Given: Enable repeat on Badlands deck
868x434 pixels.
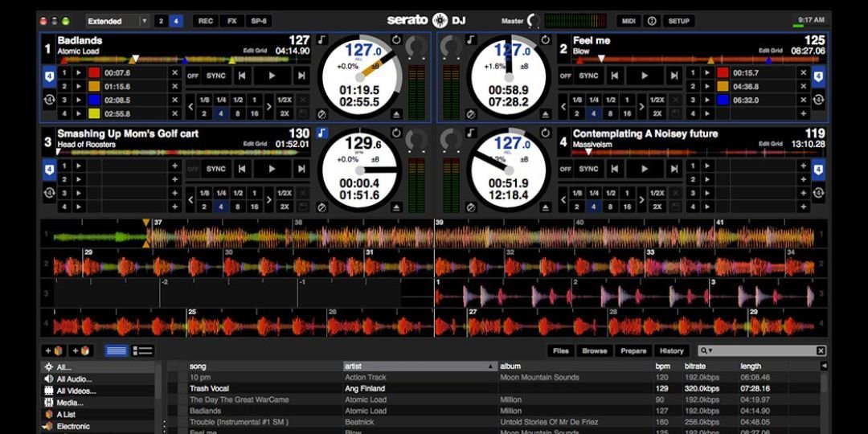Looking at the screenshot, I should (x=396, y=40).
